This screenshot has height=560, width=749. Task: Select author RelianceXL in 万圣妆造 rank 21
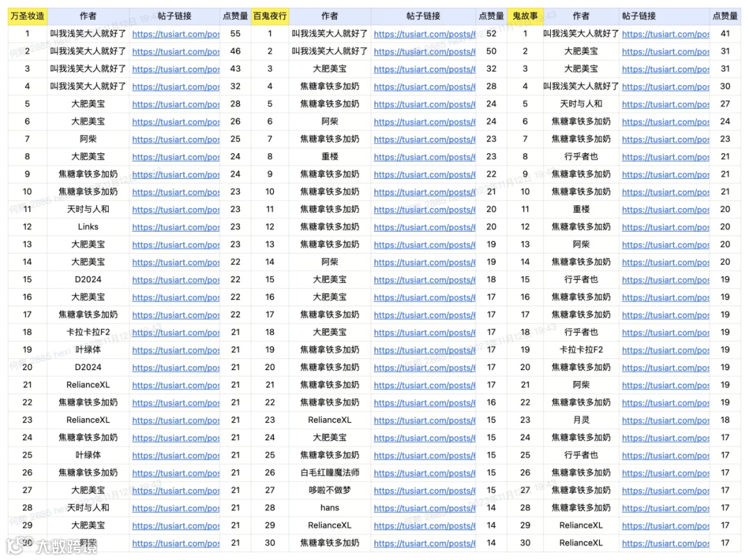pos(88,385)
